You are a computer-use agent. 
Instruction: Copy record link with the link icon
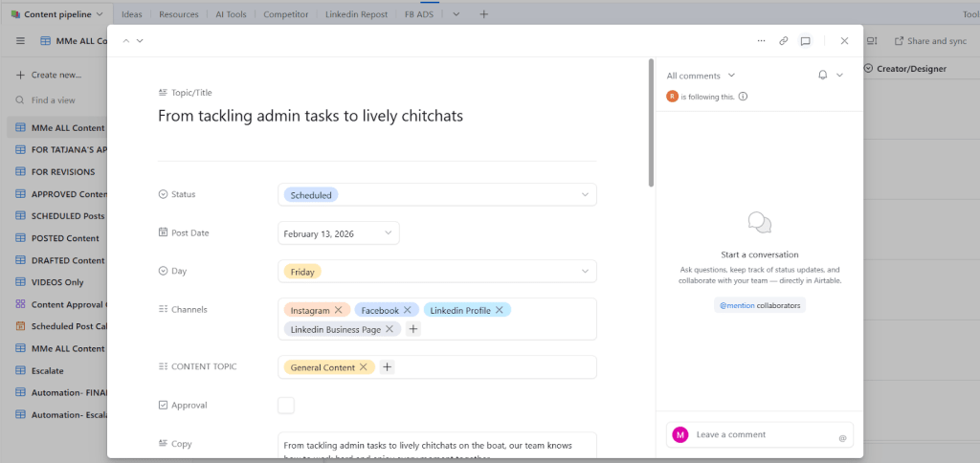point(783,41)
